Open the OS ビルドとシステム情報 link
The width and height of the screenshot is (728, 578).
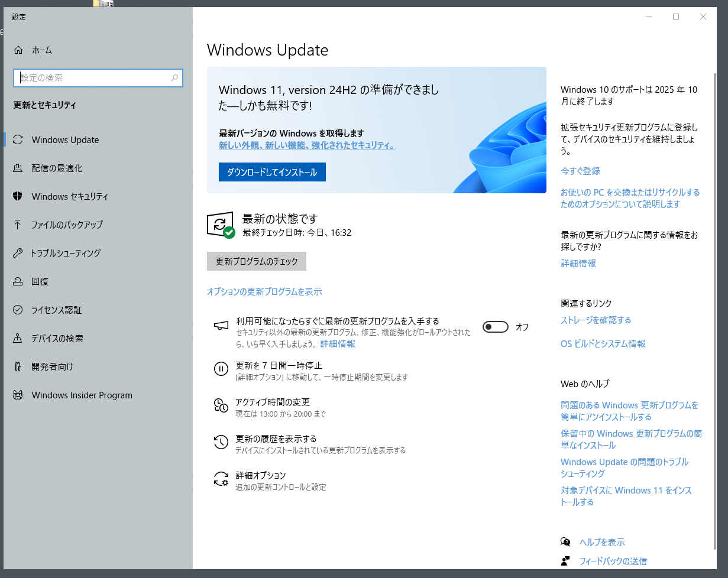pos(603,344)
